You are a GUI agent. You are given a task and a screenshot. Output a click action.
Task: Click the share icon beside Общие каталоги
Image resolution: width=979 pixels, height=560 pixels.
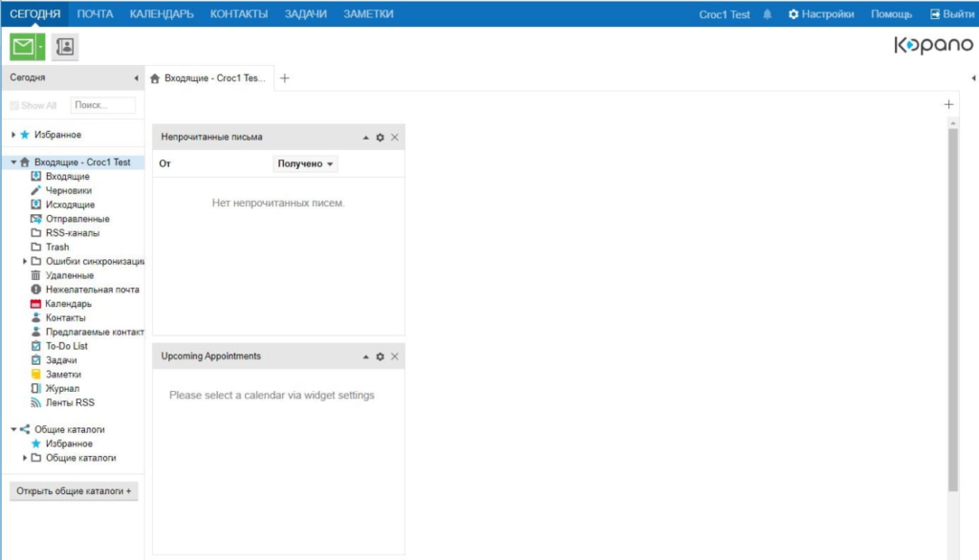[25, 429]
